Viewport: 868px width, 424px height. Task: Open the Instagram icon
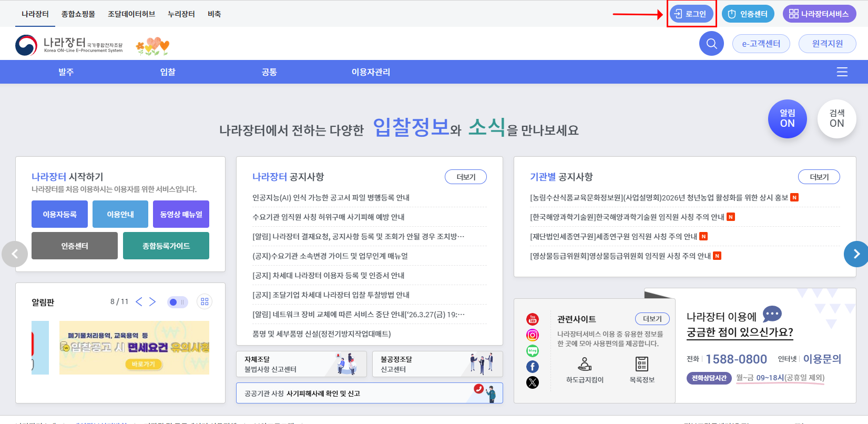click(533, 335)
